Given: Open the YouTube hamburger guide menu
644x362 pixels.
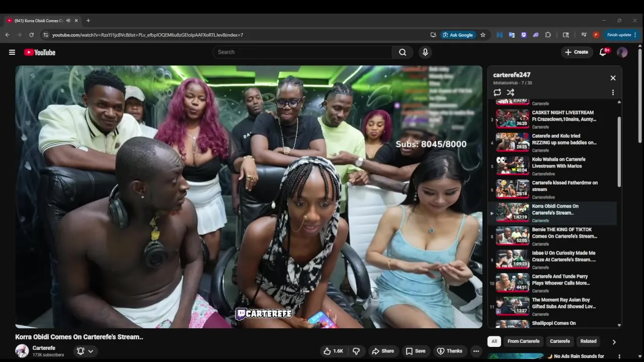Looking at the screenshot, I should pos(12,52).
